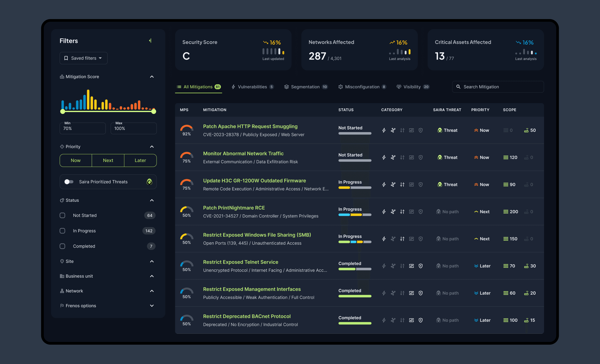The image size is (600, 364).
Task: Click Saira shield icon in Prioritized Threats
Action: coord(149,182)
